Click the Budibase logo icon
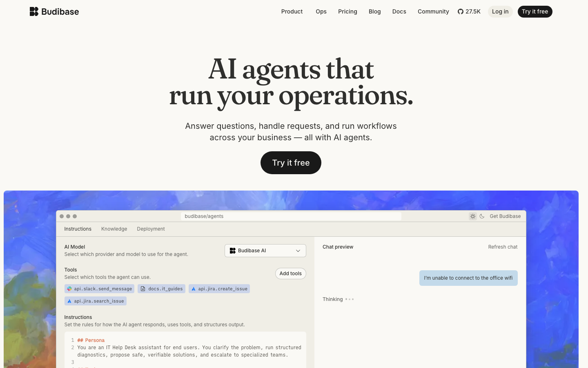Viewport: 588px width, 368px height. [x=34, y=11]
